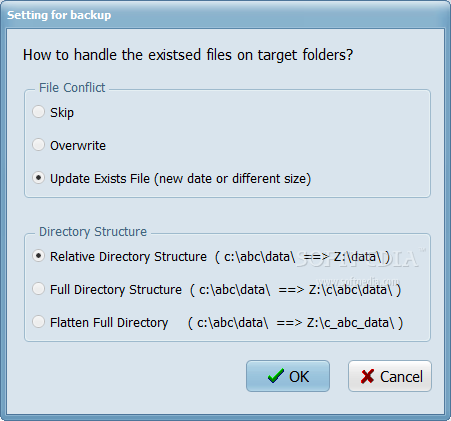Click the Z:\c\abc\data\ example path text

click(350, 290)
